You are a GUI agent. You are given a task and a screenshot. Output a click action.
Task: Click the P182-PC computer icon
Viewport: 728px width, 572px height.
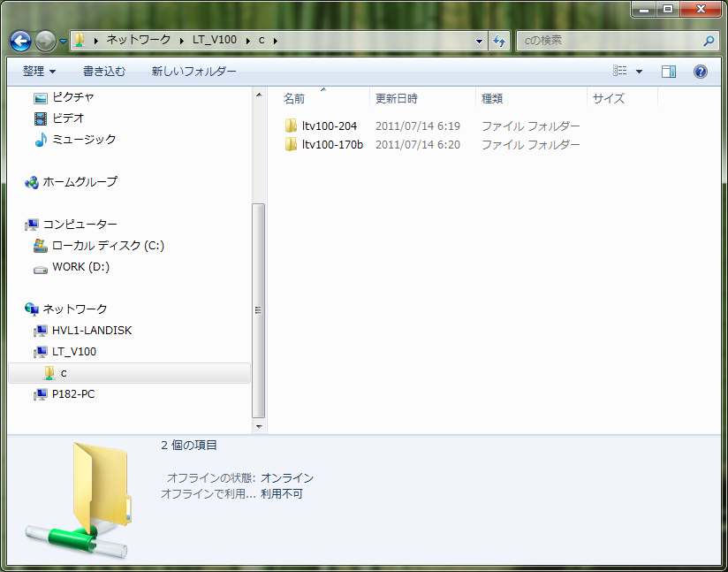click(41, 394)
